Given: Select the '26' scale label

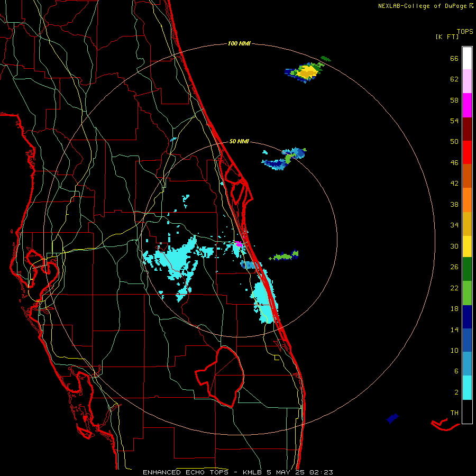Looking at the screenshot, I should pos(454,267).
